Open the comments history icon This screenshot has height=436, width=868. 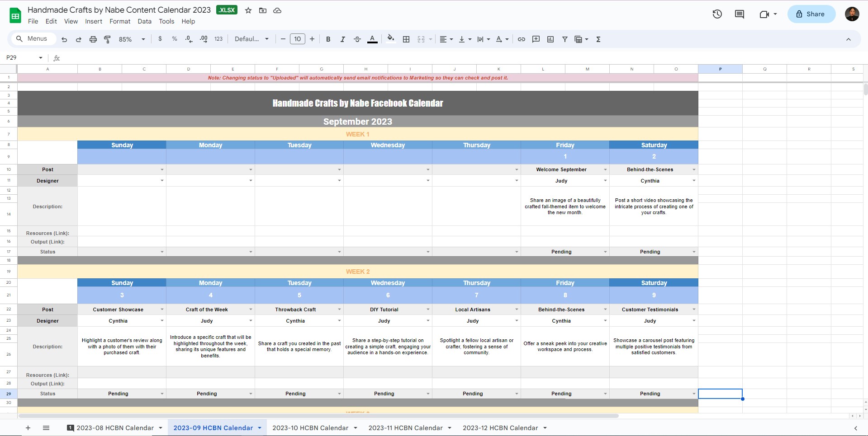[740, 14]
